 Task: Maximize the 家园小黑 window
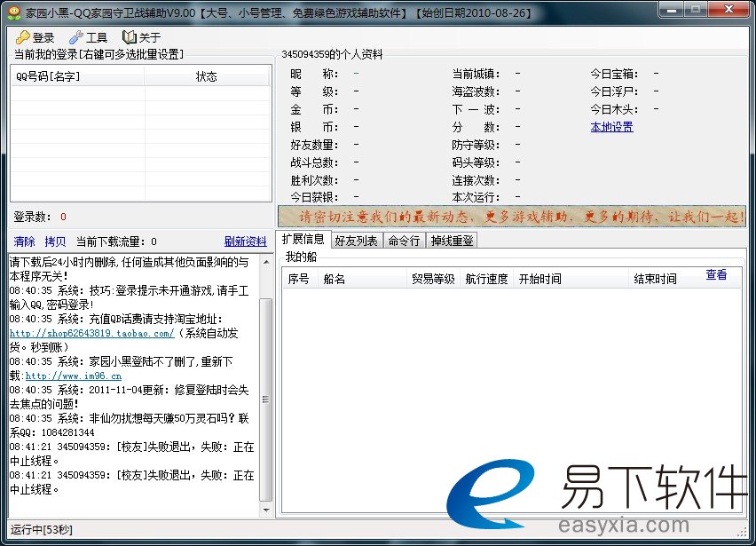pyautogui.click(x=697, y=10)
